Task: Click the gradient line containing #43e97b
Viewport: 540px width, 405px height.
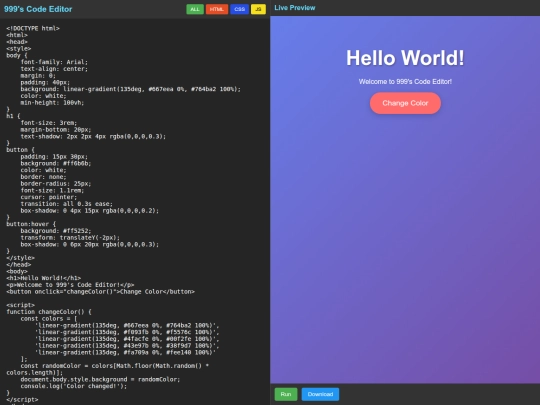Action: click(x=127, y=346)
